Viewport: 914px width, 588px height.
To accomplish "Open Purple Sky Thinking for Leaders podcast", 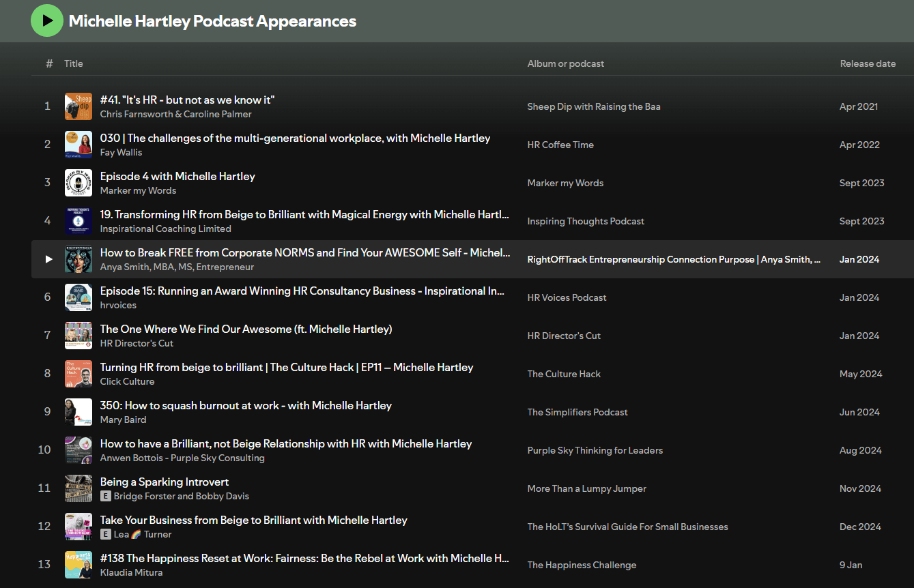I will point(595,450).
